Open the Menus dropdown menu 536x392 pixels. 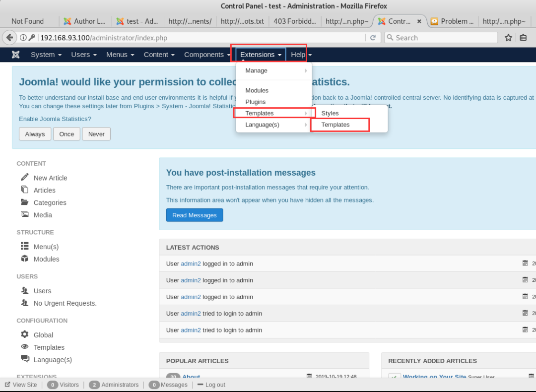click(x=120, y=55)
